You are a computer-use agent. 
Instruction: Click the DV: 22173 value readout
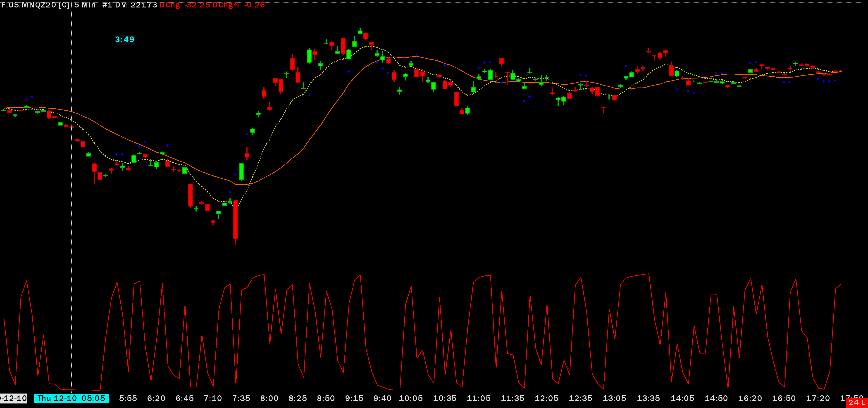tap(136, 5)
